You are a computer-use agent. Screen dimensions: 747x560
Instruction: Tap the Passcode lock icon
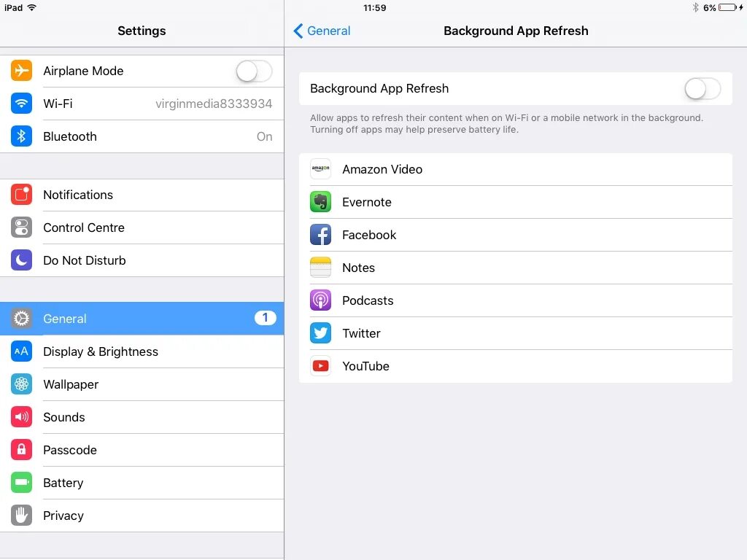click(21, 450)
